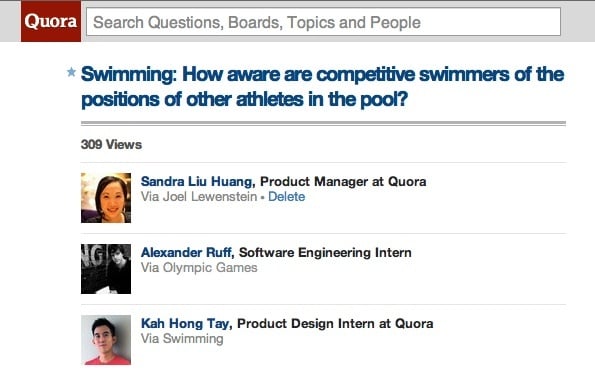Open Kah Hong Tay's profile photo
This screenshot has width=595, height=375.
tap(106, 340)
